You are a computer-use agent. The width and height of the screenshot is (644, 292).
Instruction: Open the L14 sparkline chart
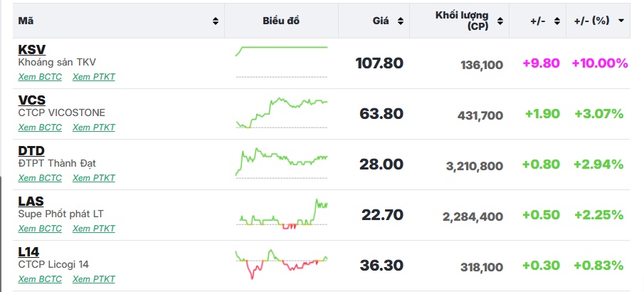click(x=281, y=264)
